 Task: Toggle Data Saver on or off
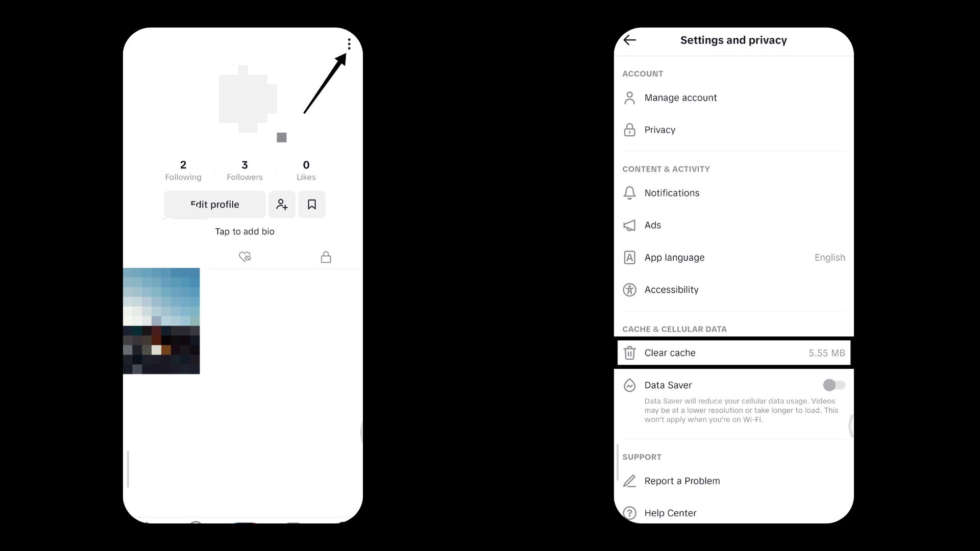[834, 385]
